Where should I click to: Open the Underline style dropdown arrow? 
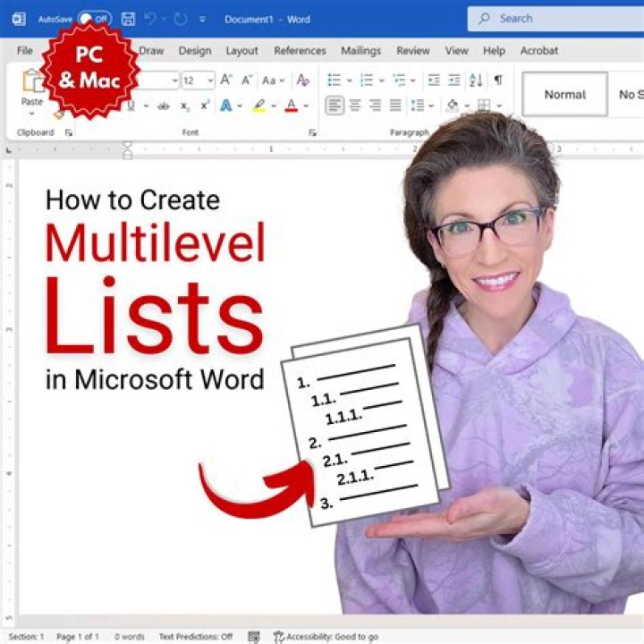146,106
